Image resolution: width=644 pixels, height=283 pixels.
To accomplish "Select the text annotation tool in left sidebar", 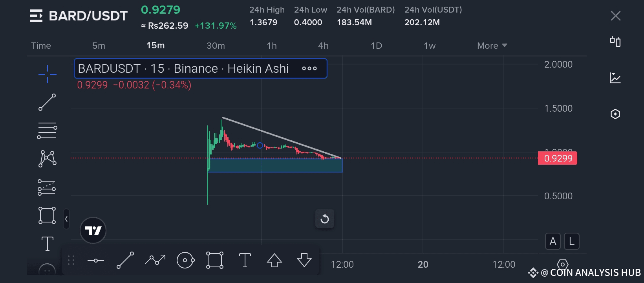I will 47,244.
